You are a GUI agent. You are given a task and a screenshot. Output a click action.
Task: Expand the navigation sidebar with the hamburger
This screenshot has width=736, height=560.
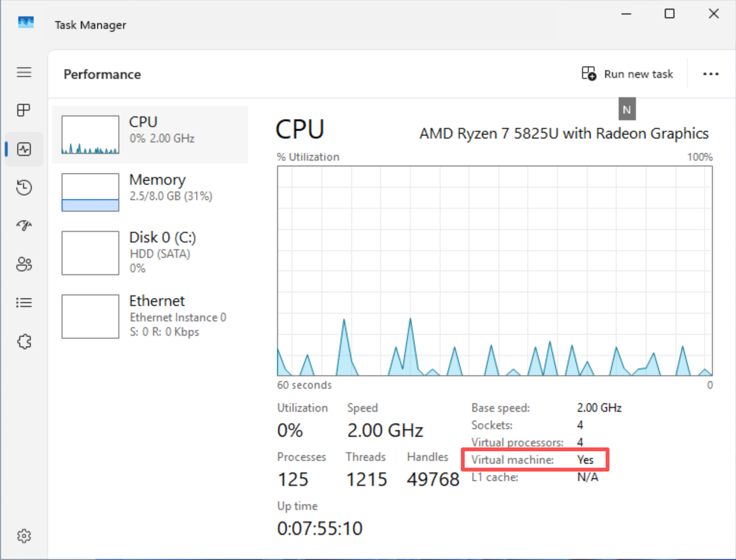[x=24, y=73]
